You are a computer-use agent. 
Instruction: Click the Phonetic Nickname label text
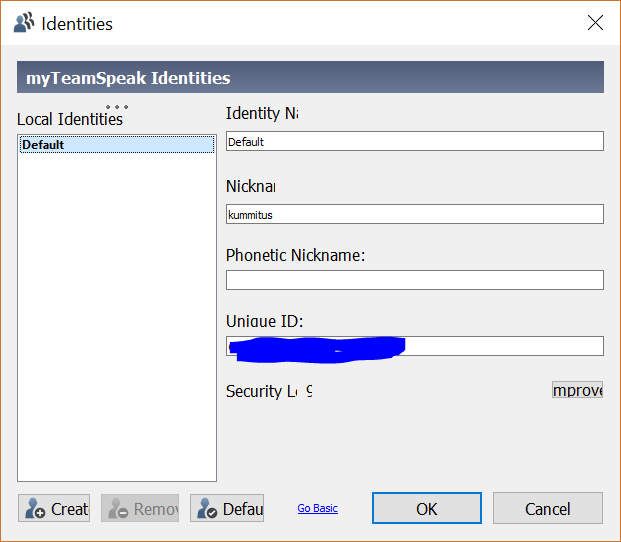pyautogui.click(x=295, y=255)
